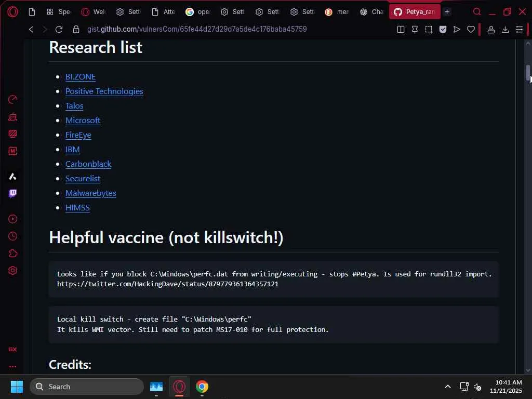This screenshot has height=399, width=532.
Task: Click the HackingDave twitter URL text
Action: point(168,284)
